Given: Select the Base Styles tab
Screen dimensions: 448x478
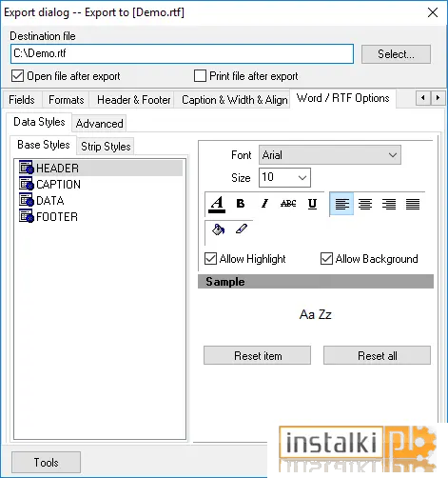Looking at the screenshot, I should 44,145.
